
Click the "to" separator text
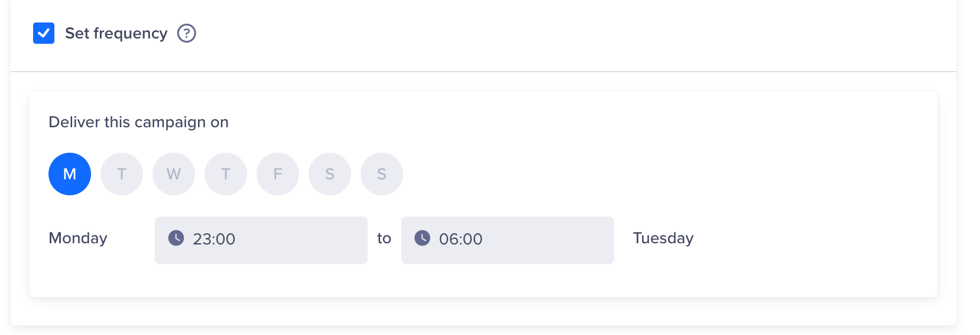pos(384,238)
